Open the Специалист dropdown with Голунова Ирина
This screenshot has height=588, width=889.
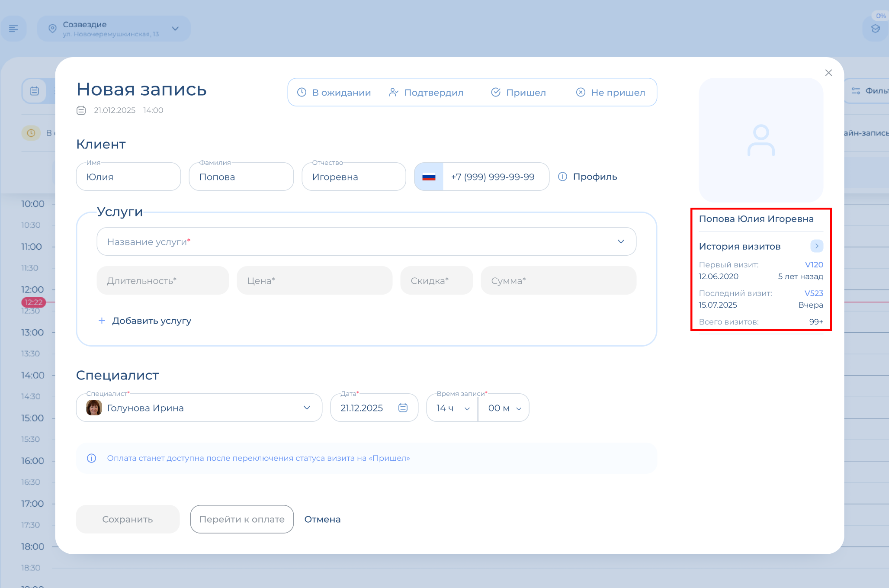(199, 408)
